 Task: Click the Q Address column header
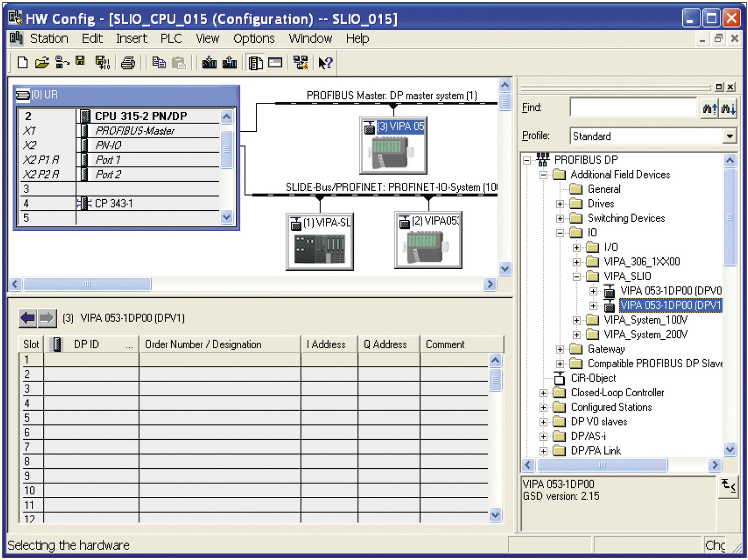[389, 344]
